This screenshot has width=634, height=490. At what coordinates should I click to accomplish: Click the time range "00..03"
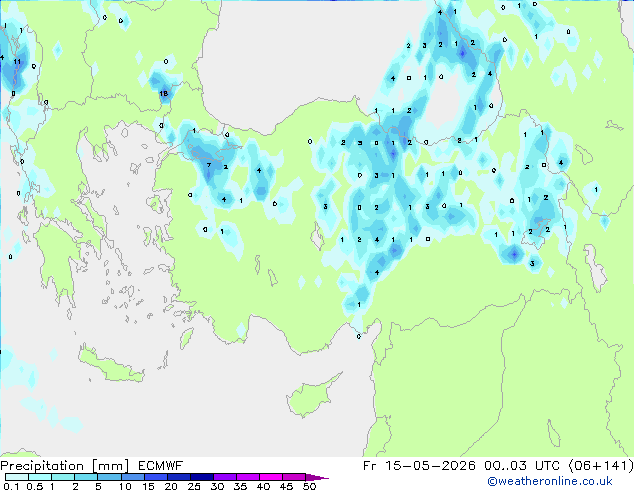coord(506,466)
